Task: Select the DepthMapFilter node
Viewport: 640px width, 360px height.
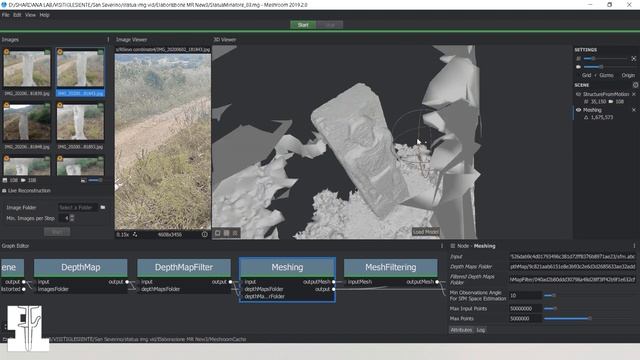Action: 184,267
